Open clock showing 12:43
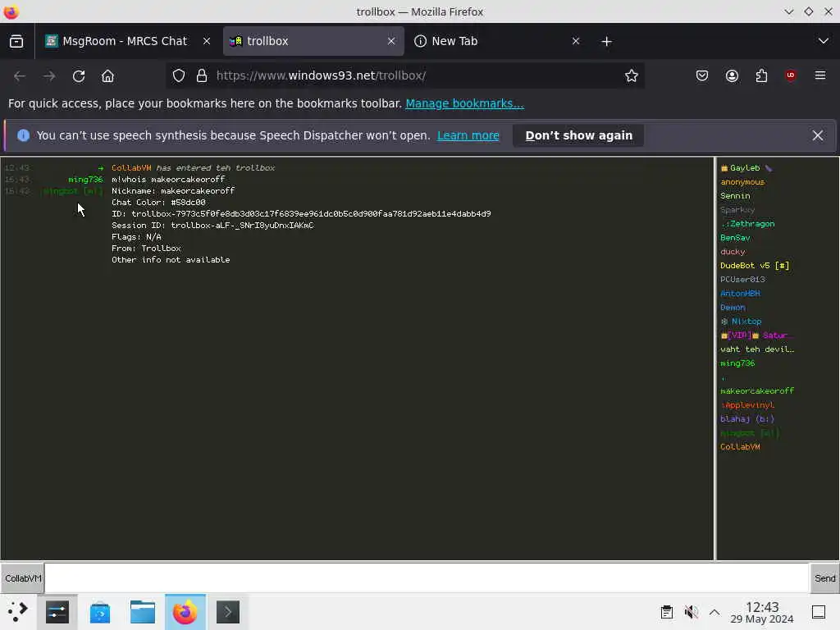Viewport: 840px width, 630px height. [x=762, y=612]
